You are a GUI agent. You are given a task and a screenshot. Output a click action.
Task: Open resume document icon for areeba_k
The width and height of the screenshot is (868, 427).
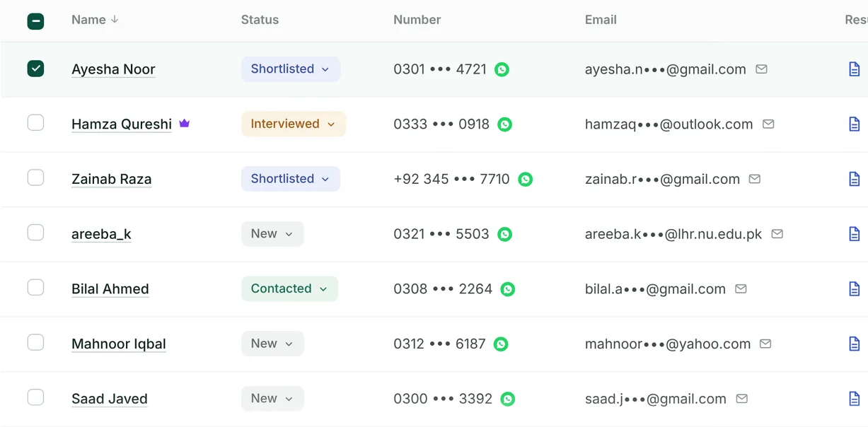(x=855, y=234)
